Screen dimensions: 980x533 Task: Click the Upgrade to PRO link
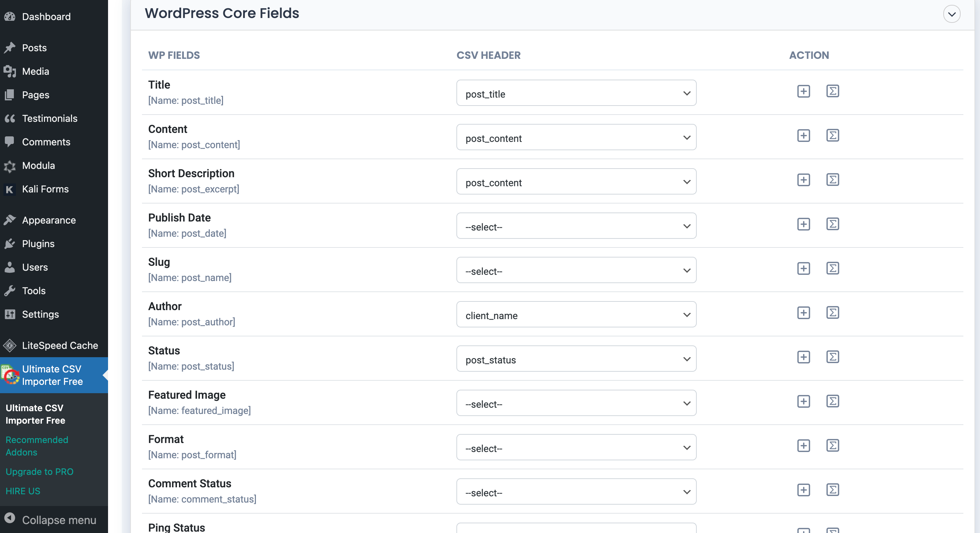(39, 471)
